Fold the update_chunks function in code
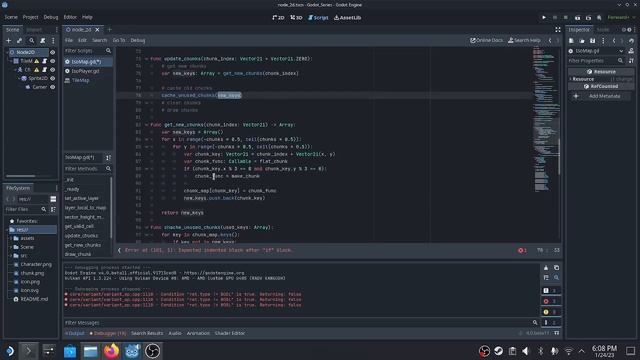640x360 pixels. 147,59
